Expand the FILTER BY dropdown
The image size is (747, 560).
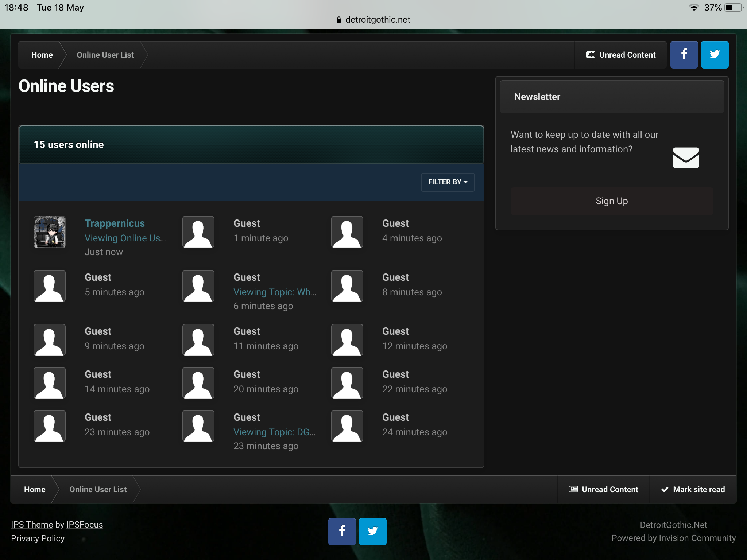(x=448, y=182)
